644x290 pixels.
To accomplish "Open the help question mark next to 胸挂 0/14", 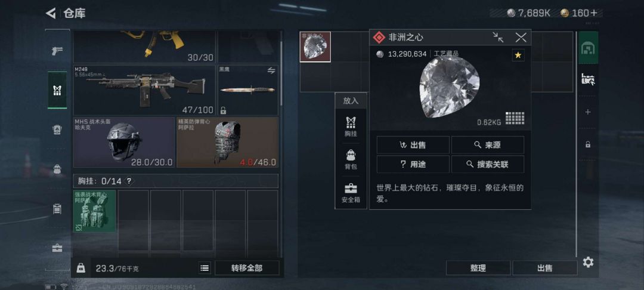I will tap(129, 181).
